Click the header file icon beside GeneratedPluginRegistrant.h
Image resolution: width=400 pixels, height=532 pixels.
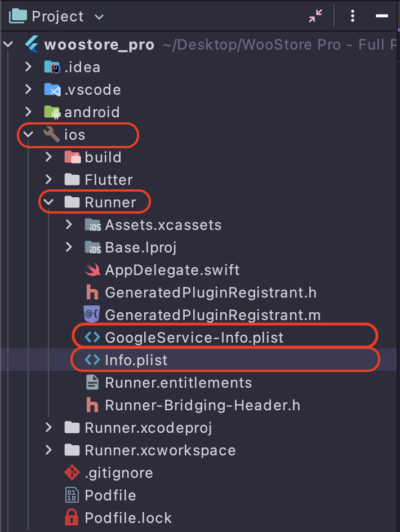point(91,292)
